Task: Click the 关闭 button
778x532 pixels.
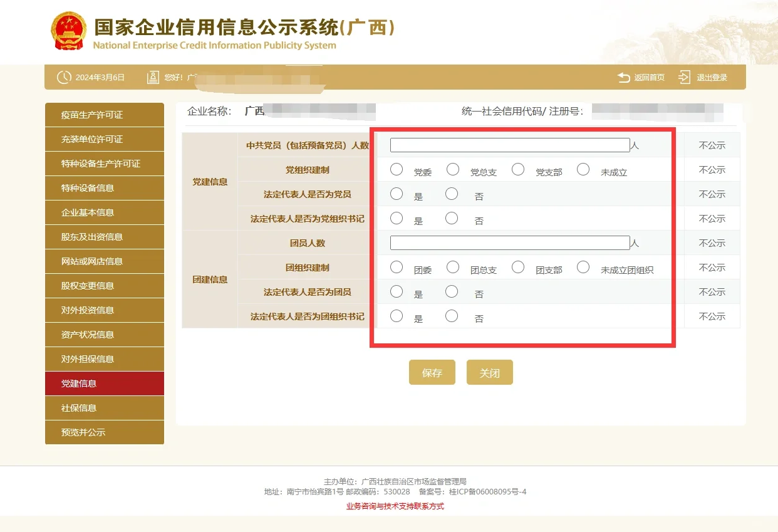Action: point(490,372)
